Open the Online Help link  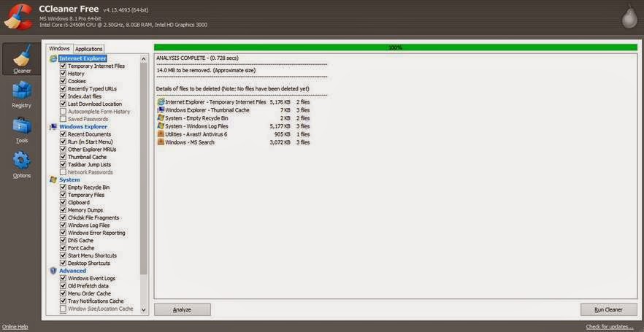[x=15, y=327]
